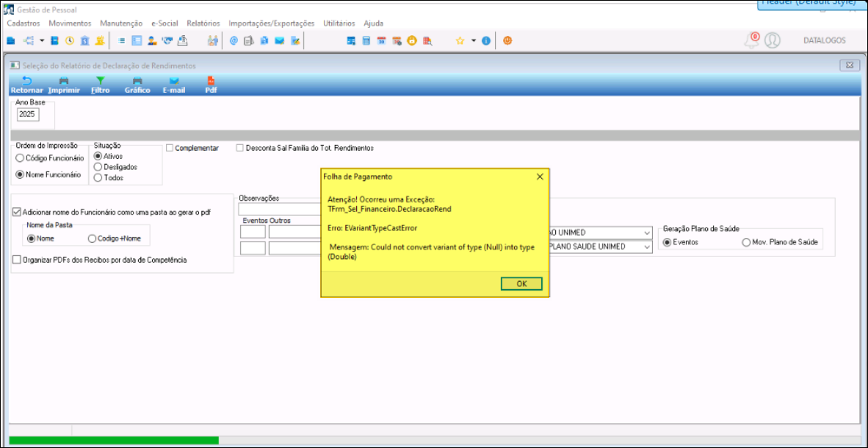Expand the PLANO SAUDE UNIMED dropdown
Viewport: 868px width, 448px height.
(646, 247)
